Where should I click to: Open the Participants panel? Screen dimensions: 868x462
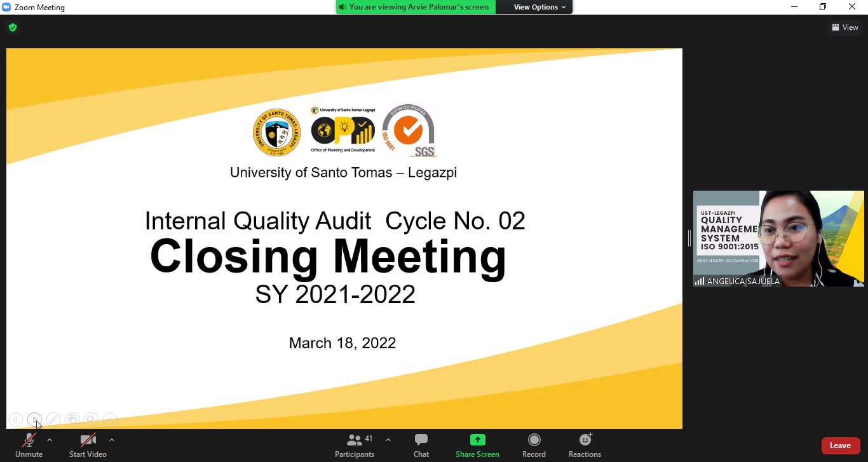point(355,445)
